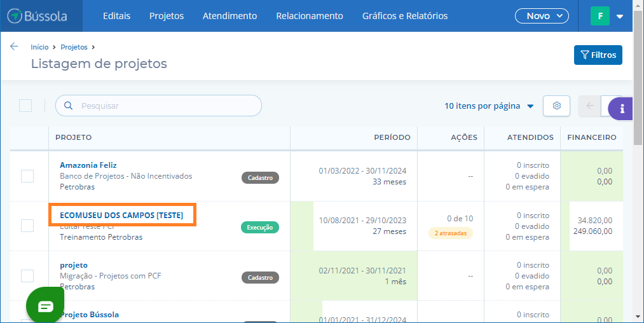Toggle the select-all projects checkbox
The image size is (644, 323).
(25, 106)
